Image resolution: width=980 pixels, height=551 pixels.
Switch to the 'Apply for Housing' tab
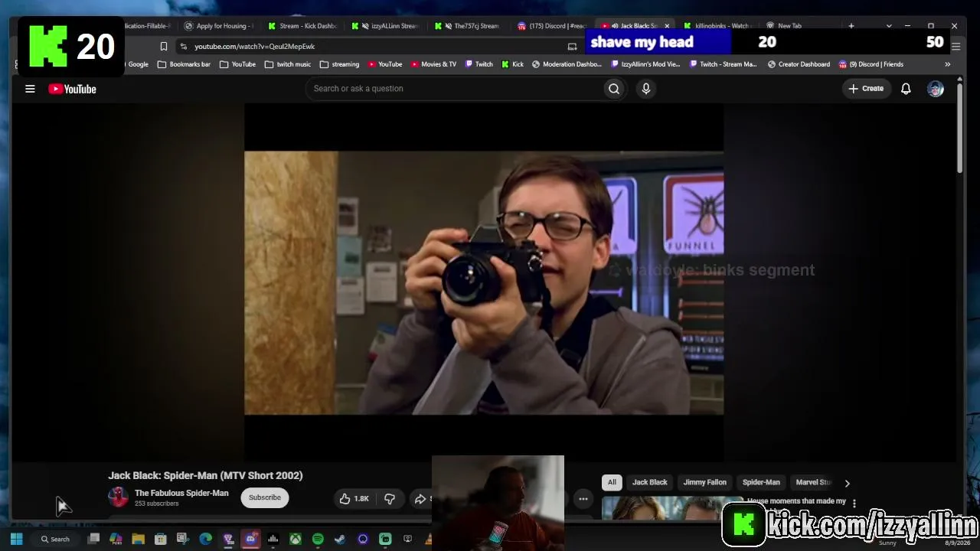coord(218,26)
